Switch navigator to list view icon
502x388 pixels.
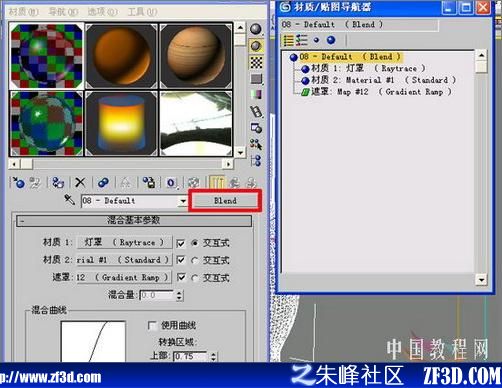pyautogui.click(x=288, y=40)
